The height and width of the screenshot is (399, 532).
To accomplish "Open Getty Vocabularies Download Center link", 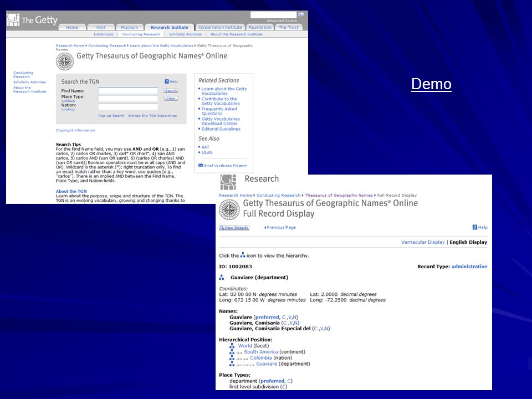I will [221, 121].
